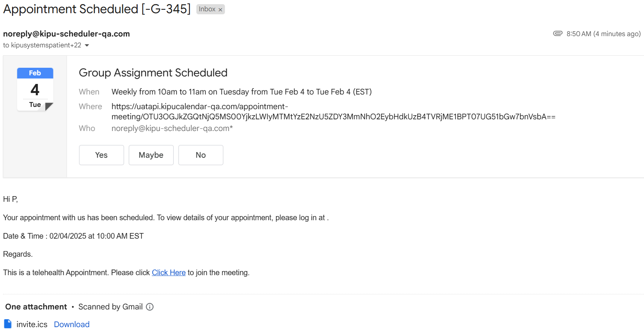Image resolution: width=644 pixels, height=329 pixels.
Task: Click the info icon beside Scanned by Gmail
Action: (150, 307)
